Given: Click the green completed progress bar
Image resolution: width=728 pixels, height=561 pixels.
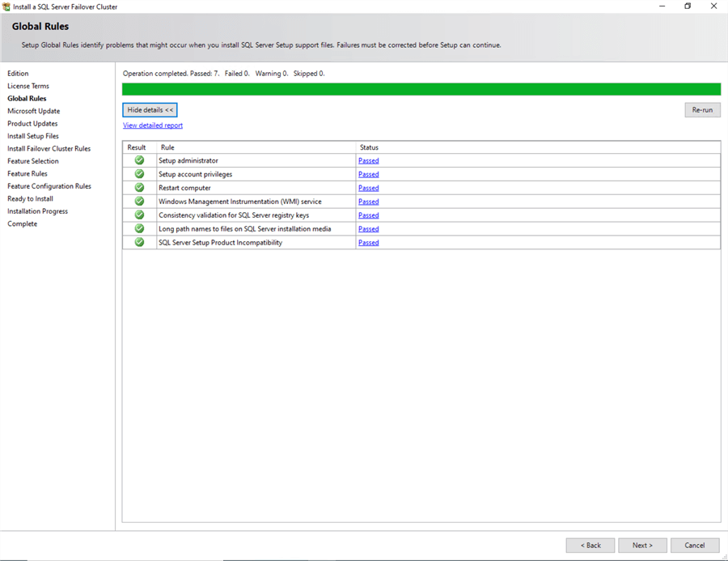Looking at the screenshot, I should tap(421, 89).
